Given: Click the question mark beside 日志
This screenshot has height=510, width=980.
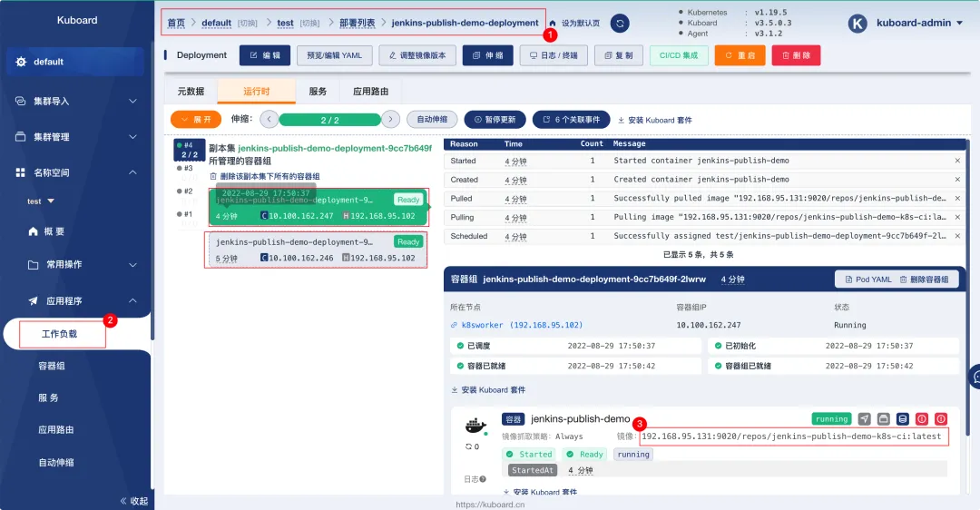Looking at the screenshot, I should [483, 479].
